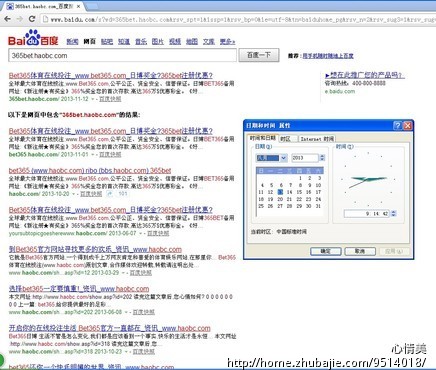Viewport: 436px width, 370px height.
Task: Click the time spinner next to 9:14:42
Action: 394,213
